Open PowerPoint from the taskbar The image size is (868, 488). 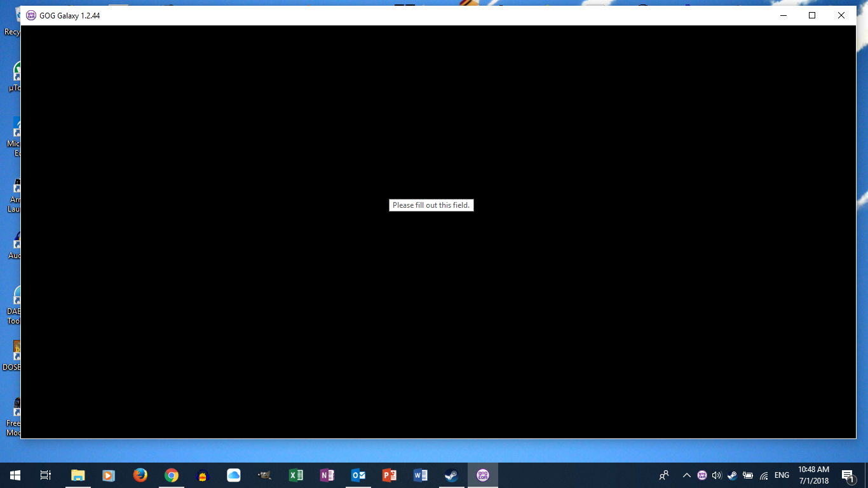point(389,475)
